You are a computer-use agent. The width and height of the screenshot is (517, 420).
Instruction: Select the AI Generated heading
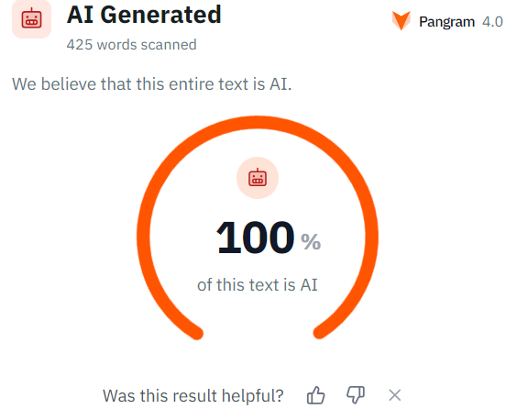[x=144, y=15]
